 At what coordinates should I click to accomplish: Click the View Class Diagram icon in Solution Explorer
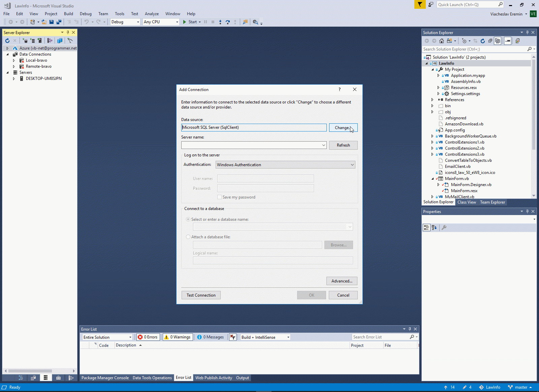[x=518, y=41]
